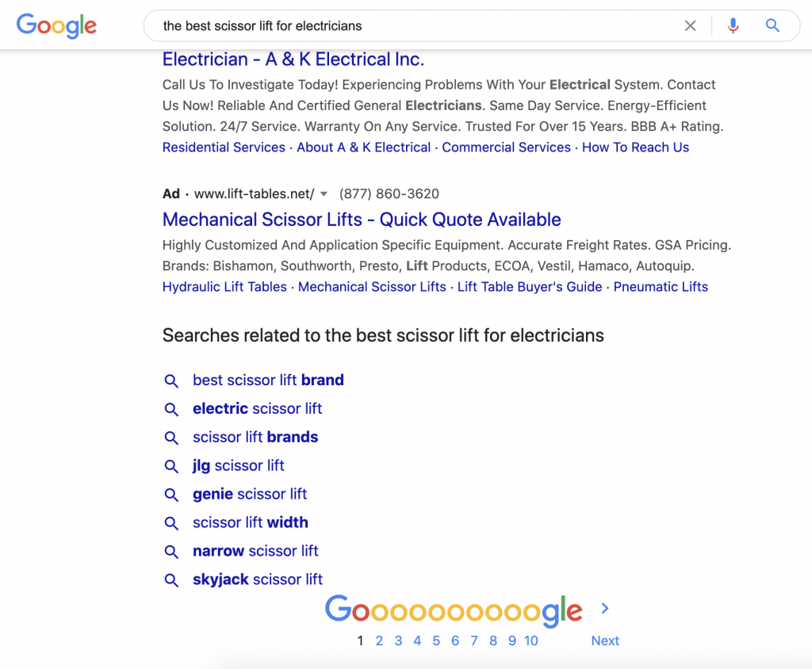Start voice search with microphone
This screenshot has height=669, width=812.
tap(733, 26)
